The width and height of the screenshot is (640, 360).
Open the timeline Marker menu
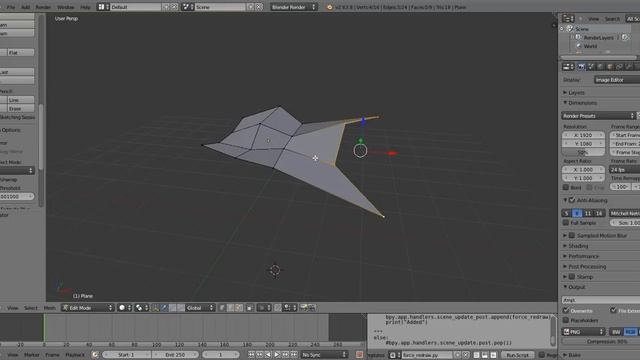coord(31,355)
